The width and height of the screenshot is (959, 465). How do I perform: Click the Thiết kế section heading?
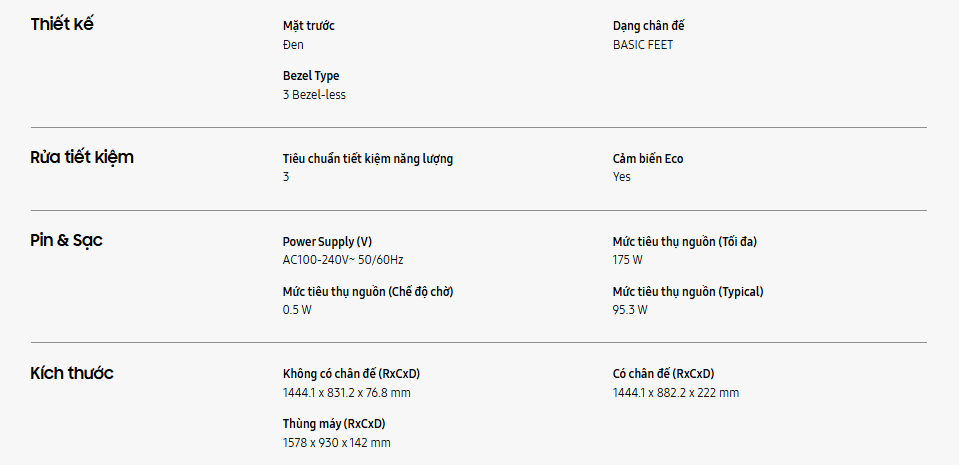click(62, 24)
